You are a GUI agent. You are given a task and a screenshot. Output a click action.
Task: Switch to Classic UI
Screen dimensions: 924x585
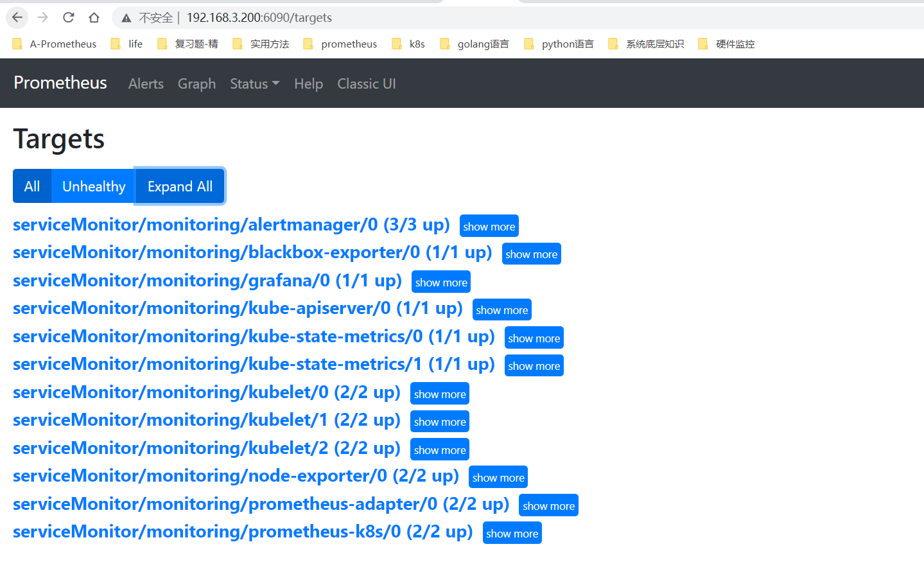tap(367, 83)
